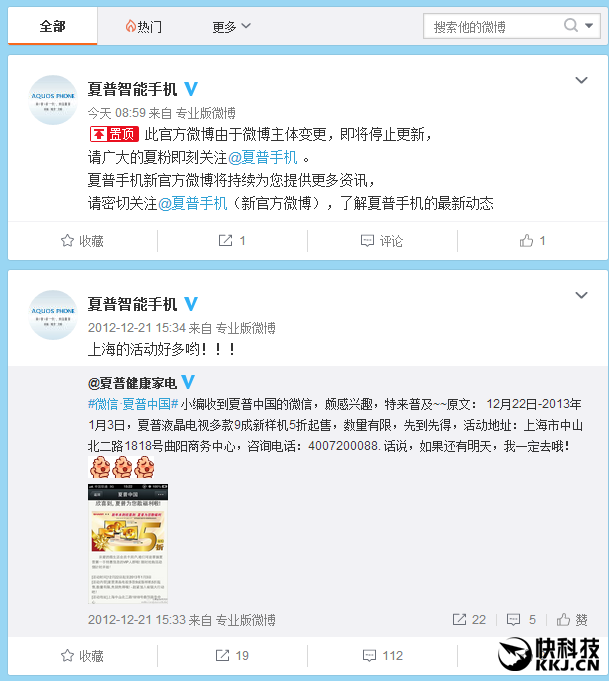Switch to the 热门 tab

(x=144, y=26)
